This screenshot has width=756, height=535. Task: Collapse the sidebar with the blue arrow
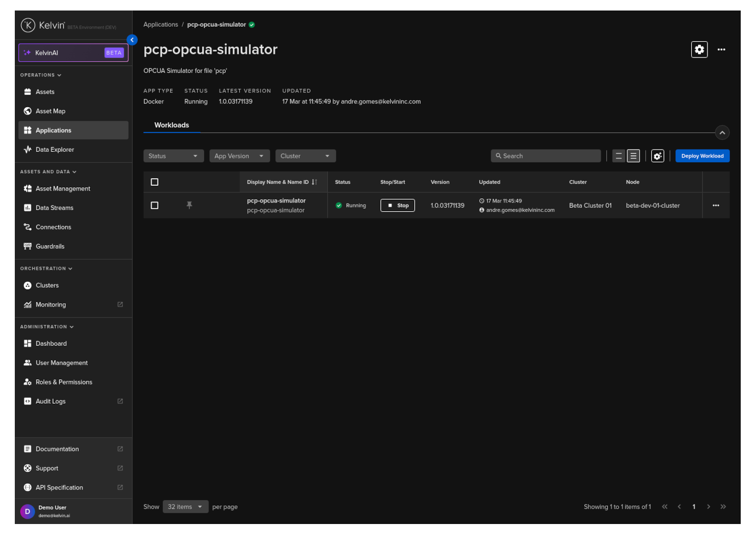pyautogui.click(x=132, y=40)
